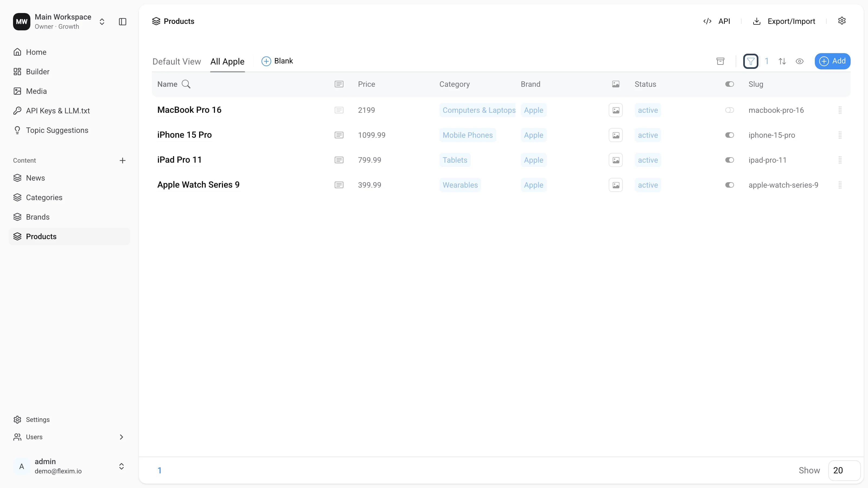
Task: Click the Add button
Action: pyautogui.click(x=832, y=61)
